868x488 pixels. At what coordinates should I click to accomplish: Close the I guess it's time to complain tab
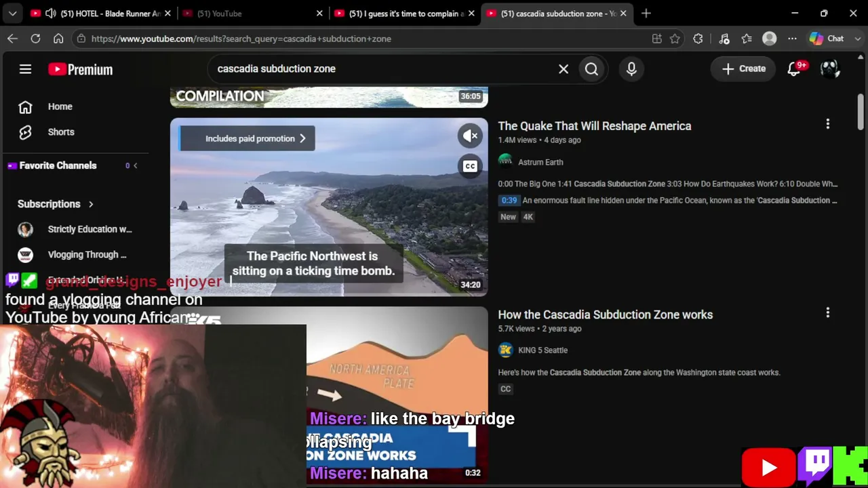point(471,14)
